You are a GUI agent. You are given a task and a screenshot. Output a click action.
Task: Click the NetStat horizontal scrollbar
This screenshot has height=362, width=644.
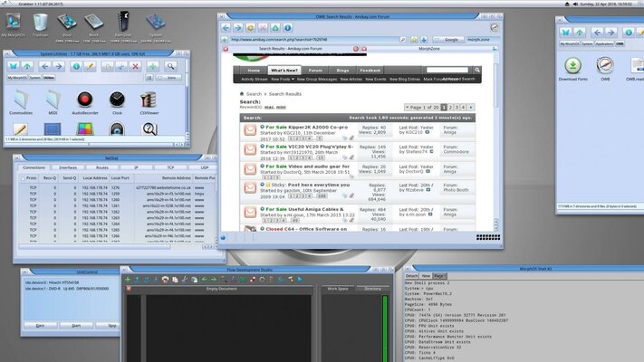point(94,247)
